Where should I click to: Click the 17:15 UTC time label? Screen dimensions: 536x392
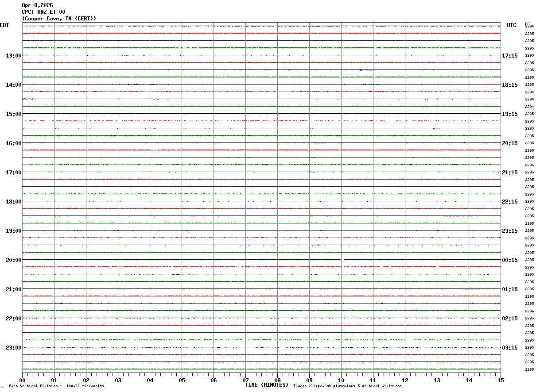tap(510, 56)
